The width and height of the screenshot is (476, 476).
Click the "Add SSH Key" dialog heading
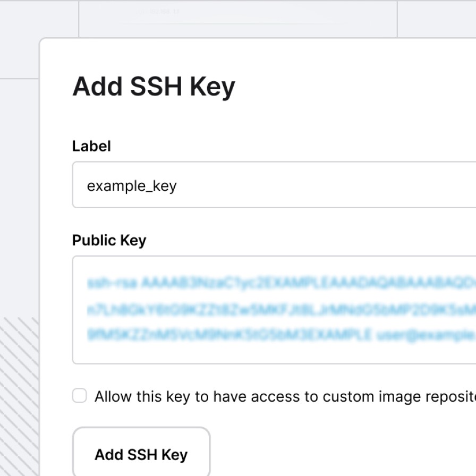(x=154, y=86)
